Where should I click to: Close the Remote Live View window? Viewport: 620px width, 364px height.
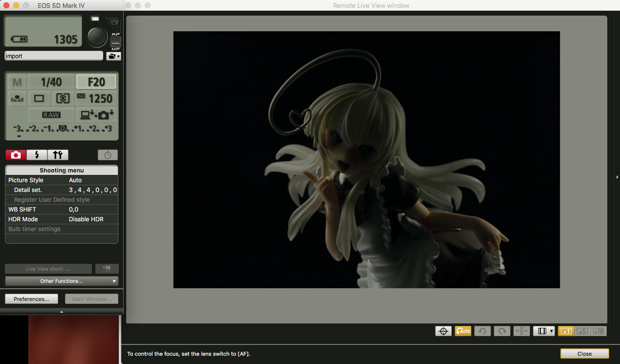coord(584,354)
